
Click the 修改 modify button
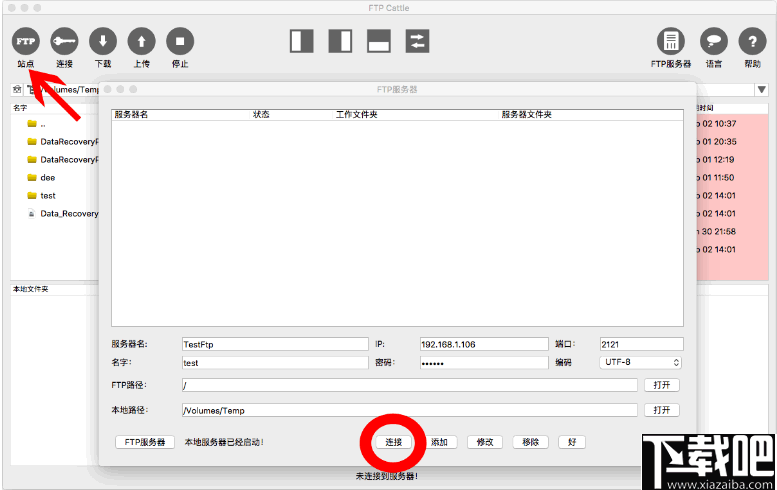tap(485, 442)
